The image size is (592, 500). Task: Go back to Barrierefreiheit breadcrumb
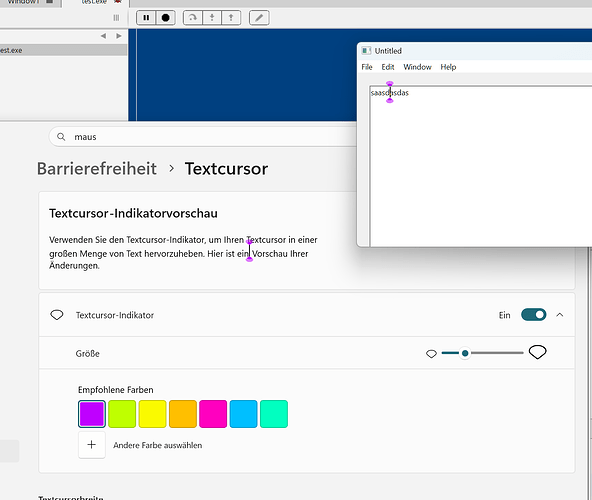(97, 168)
